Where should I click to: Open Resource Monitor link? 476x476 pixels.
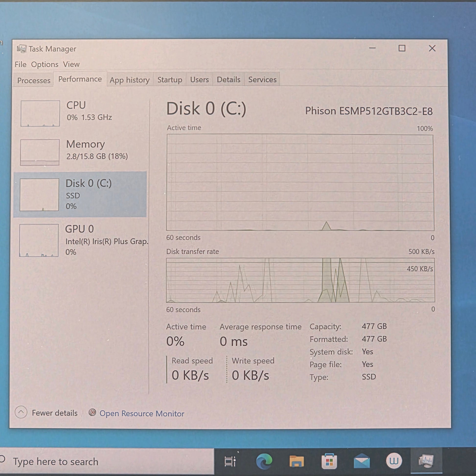click(142, 413)
